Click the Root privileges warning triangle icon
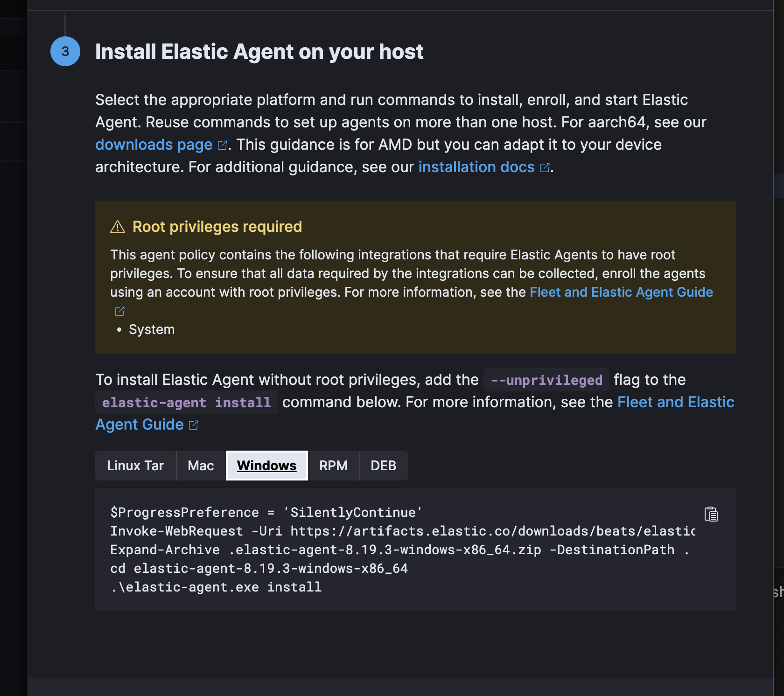Image resolution: width=784 pixels, height=696 pixels. (118, 227)
